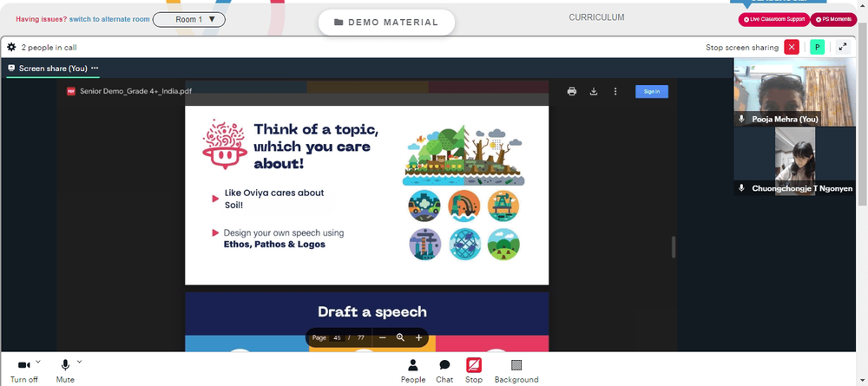Open the People panel
The width and height of the screenshot is (868, 386).
(x=413, y=371)
